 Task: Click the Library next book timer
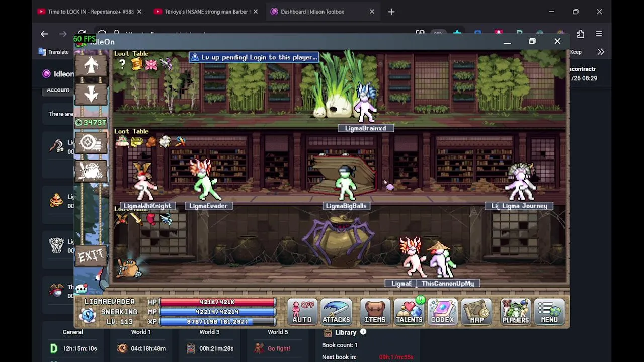(x=396, y=357)
